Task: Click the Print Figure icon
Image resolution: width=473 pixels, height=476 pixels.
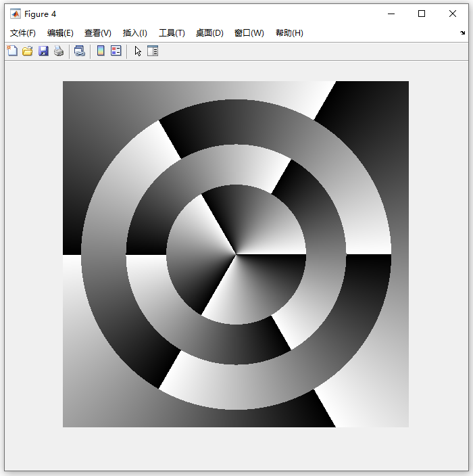Action: point(59,51)
